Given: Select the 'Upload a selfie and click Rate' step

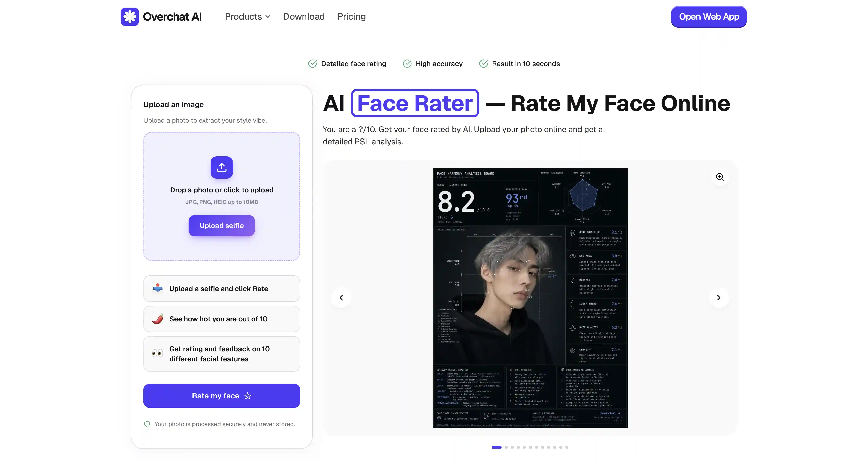Looking at the screenshot, I should point(222,288).
